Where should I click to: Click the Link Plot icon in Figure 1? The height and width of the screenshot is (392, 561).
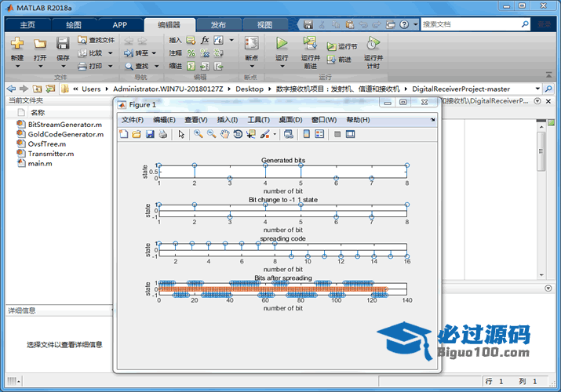289,134
